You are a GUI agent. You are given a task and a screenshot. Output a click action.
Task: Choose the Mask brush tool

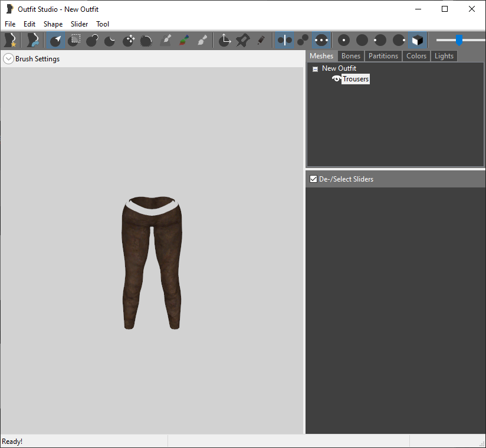click(74, 40)
